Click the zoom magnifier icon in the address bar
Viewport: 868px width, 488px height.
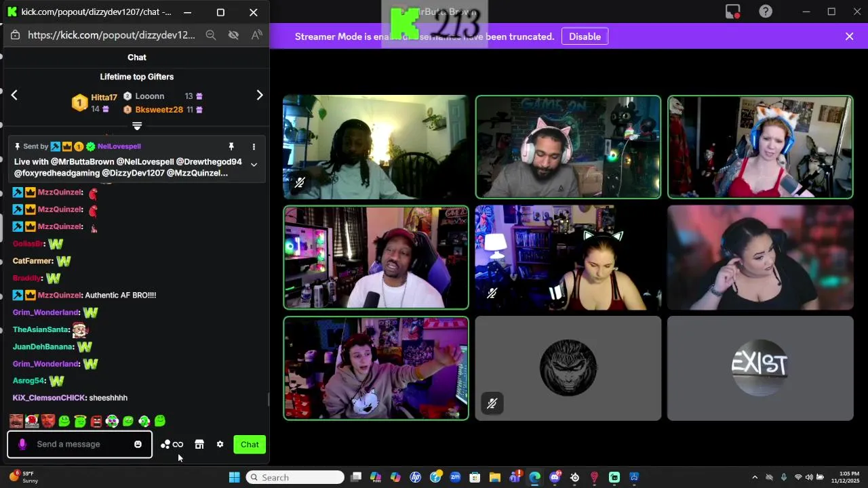pyautogui.click(x=211, y=35)
